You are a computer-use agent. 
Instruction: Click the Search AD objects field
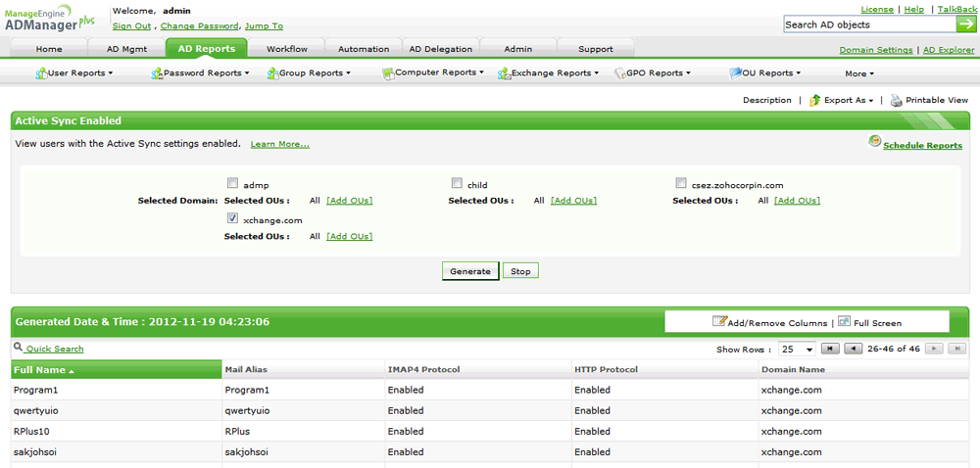coord(869,24)
